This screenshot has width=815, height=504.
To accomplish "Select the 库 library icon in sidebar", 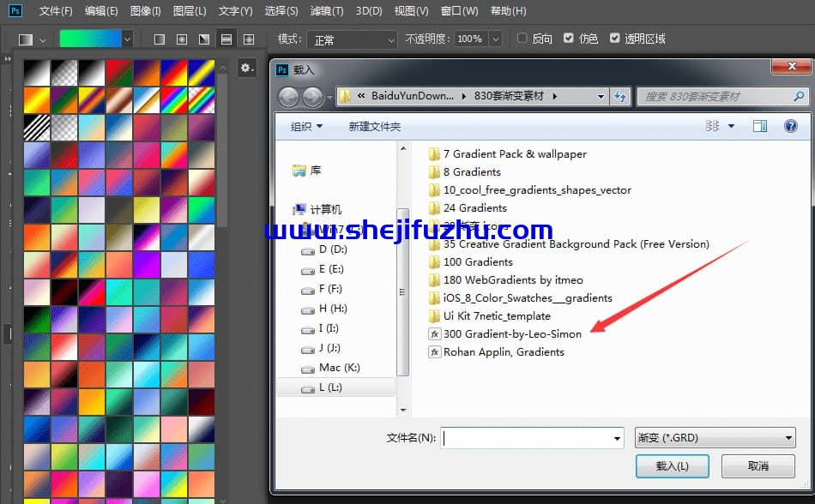I will pos(299,171).
